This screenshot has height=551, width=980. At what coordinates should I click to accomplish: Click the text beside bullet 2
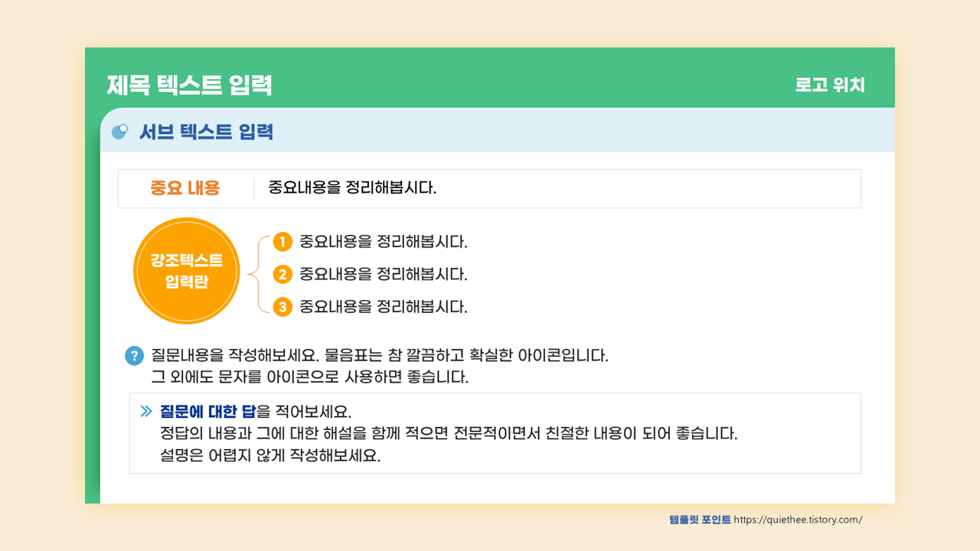(x=383, y=274)
